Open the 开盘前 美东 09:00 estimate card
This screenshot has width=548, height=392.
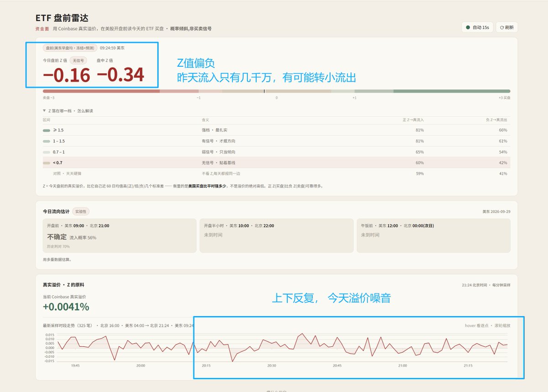click(119, 235)
